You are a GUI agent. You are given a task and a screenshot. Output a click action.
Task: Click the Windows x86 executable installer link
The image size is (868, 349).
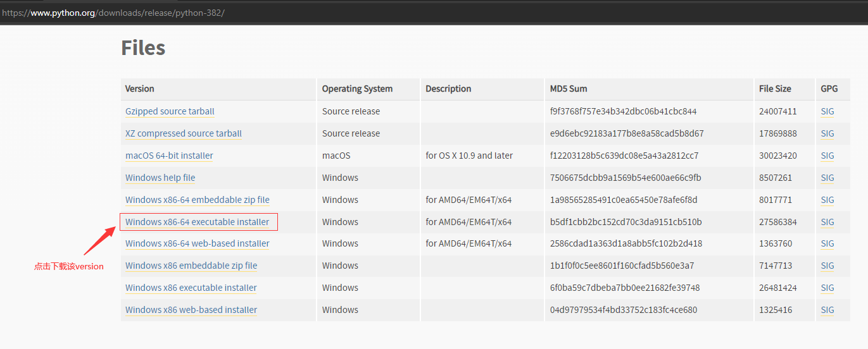[191, 288]
